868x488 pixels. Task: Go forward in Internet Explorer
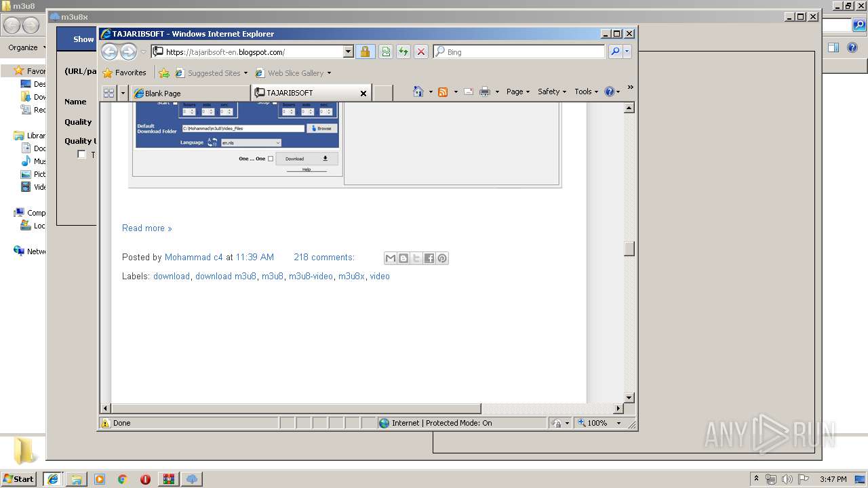tap(128, 52)
